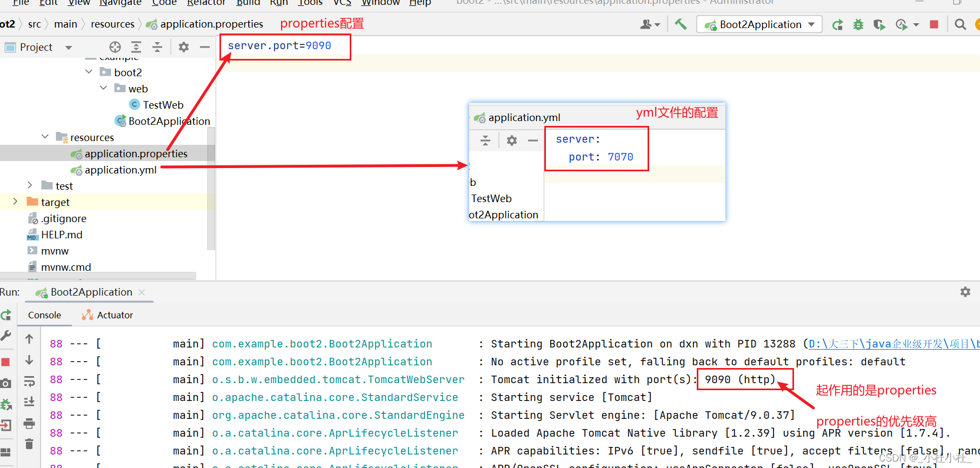The image size is (980, 468).
Task: Select application.properties in project tree
Action: (x=129, y=153)
